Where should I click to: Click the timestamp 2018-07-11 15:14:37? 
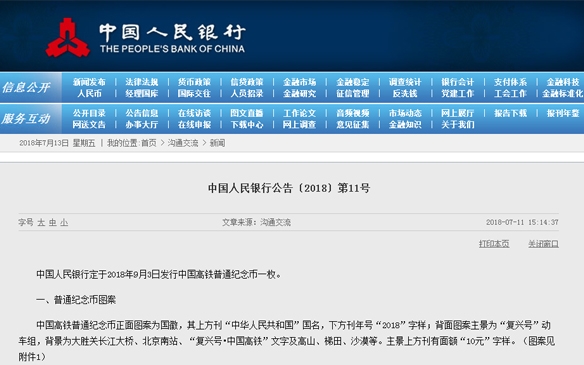pos(522,222)
